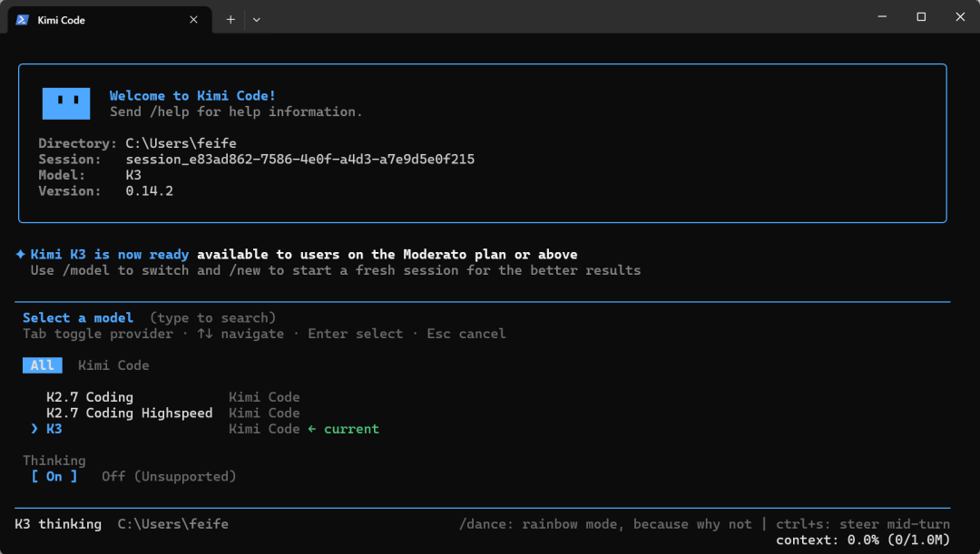This screenshot has width=980, height=554.
Task: Click the selection chevron next to K3
Action: click(34, 429)
